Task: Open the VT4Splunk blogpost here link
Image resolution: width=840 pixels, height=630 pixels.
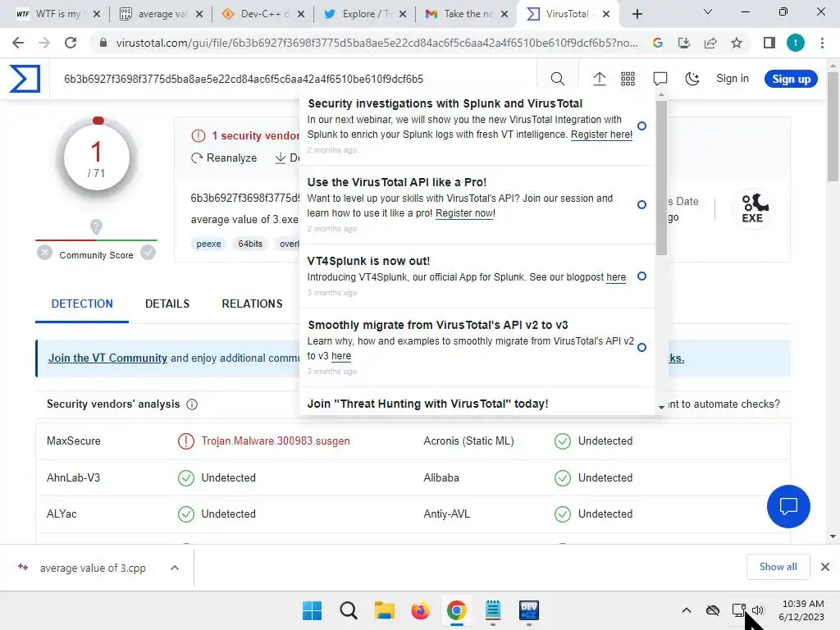Action: pyautogui.click(x=616, y=277)
